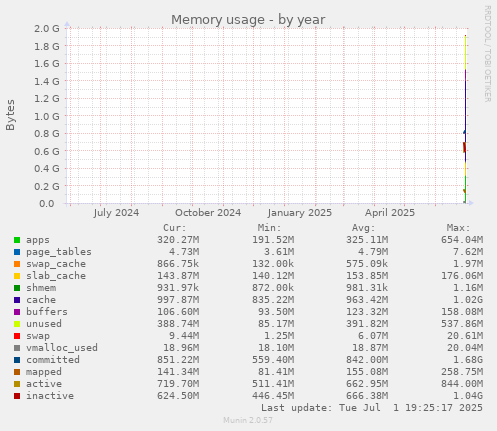Click slab_cache max value 176.06M
Image resolution: width=497 pixels, height=431 pixels.
tap(462, 276)
